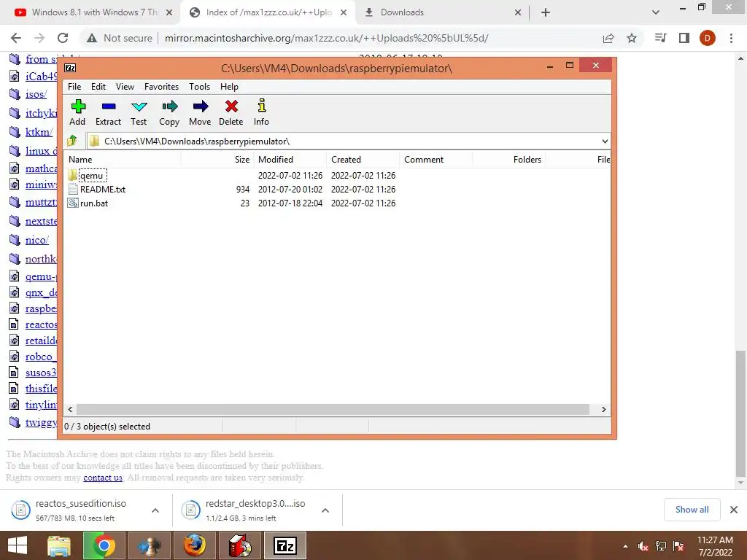Select run.bat in the file list

[94, 203]
